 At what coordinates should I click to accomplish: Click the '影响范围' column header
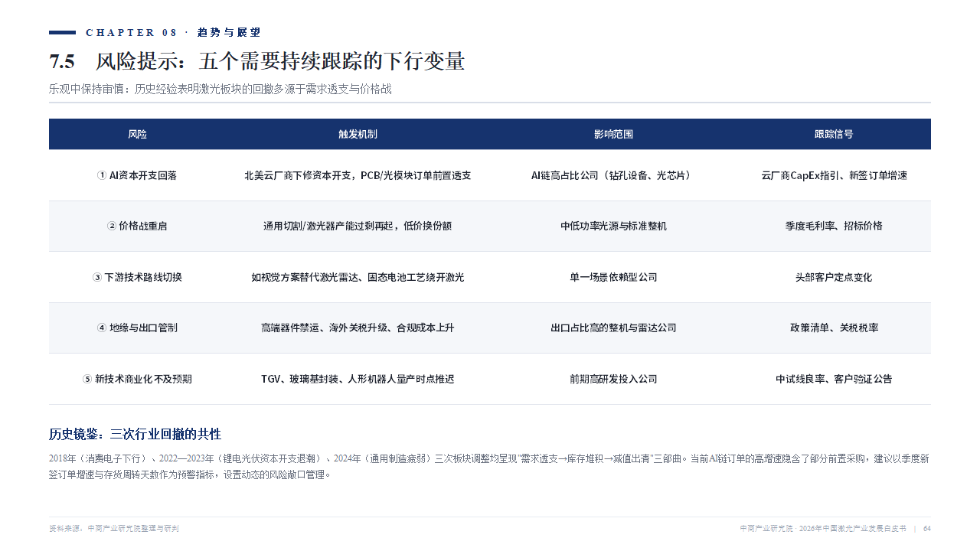[613, 134]
